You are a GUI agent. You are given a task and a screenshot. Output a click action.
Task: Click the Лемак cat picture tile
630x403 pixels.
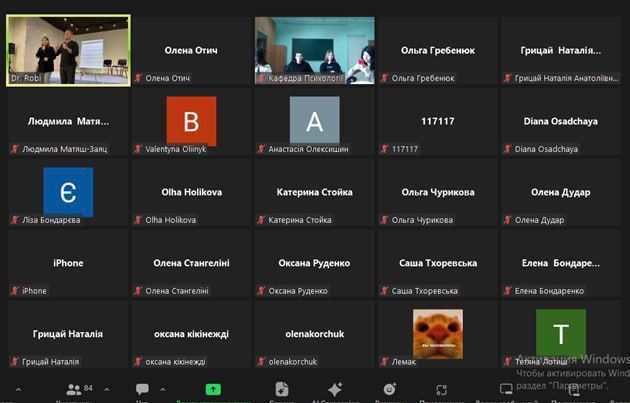point(437,333)
